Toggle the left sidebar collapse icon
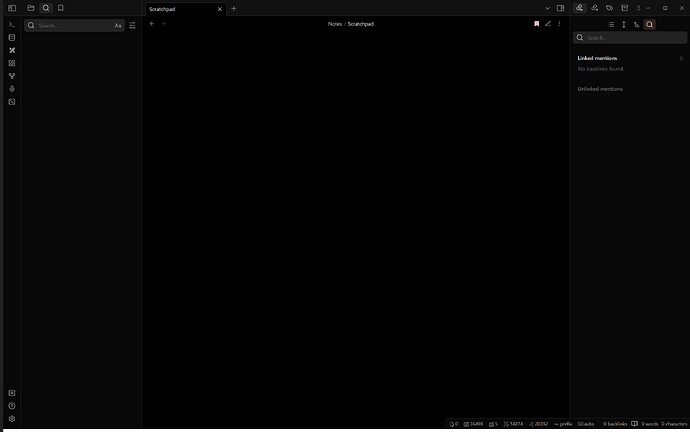The image size is (690, 432). (12, 8)
